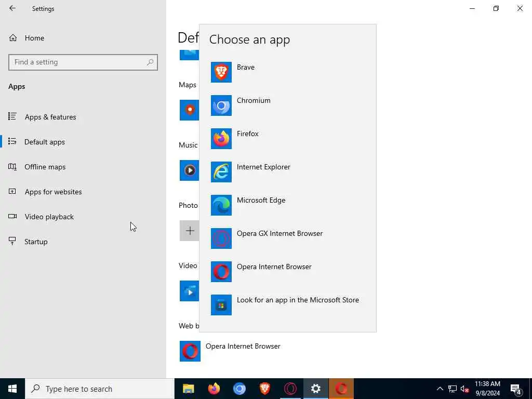Open Apps & features section
This screenshot has height=399, width=532.
click(83, 117)
